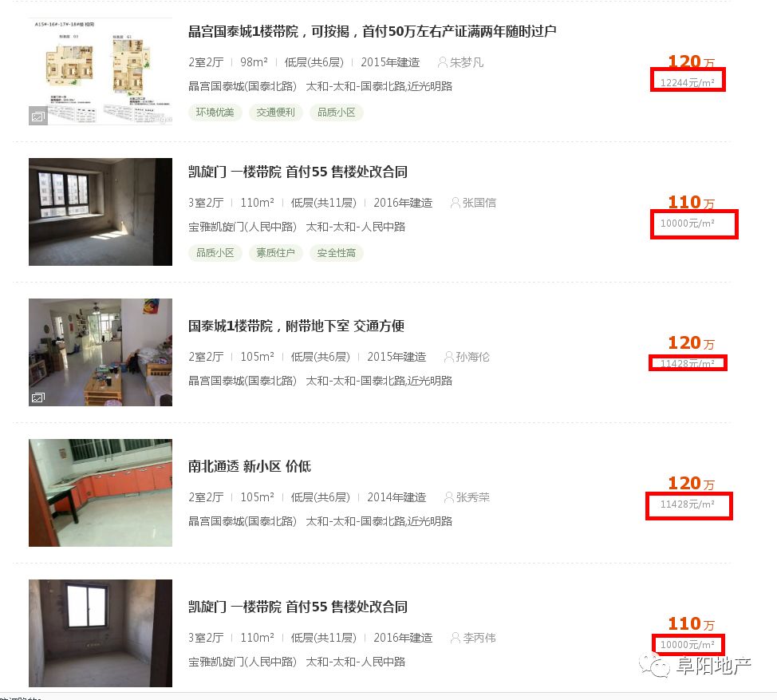View the empty room with bay window thumbnail

coord(101,212)
